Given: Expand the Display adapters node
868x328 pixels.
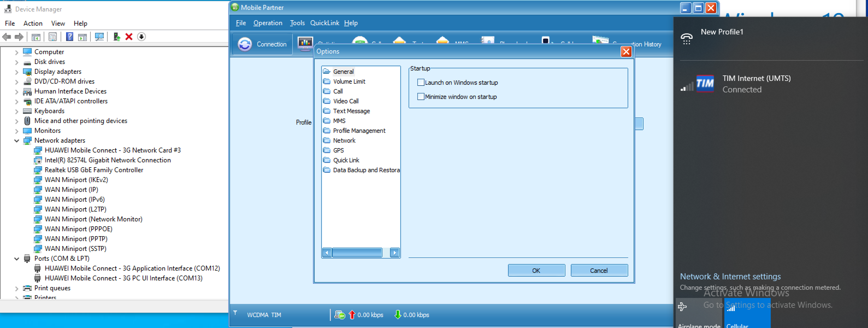Looking at the screenshot, I should pos(16,72).
